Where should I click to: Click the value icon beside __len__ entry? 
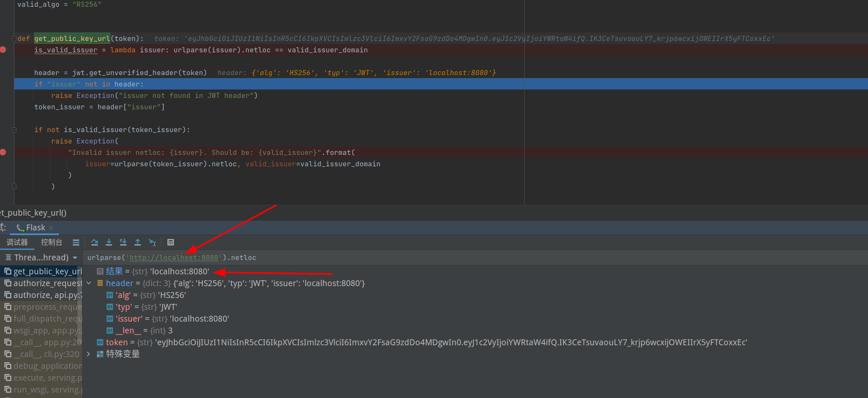[110, 330]
